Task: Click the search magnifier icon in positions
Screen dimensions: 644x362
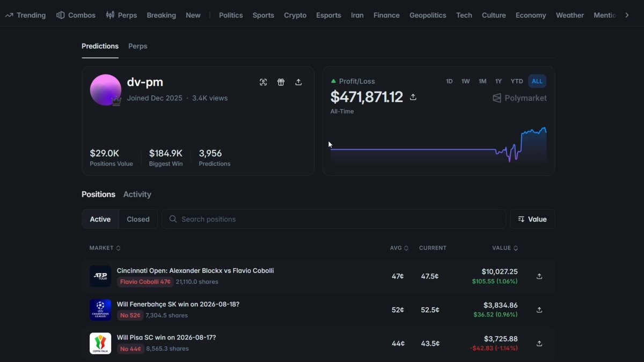Action: coord(173,219)
